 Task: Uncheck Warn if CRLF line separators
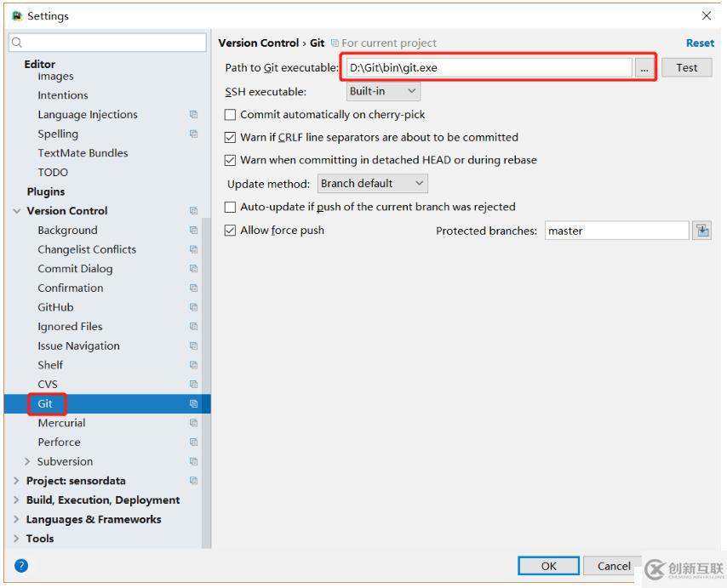tap(230, 137)
